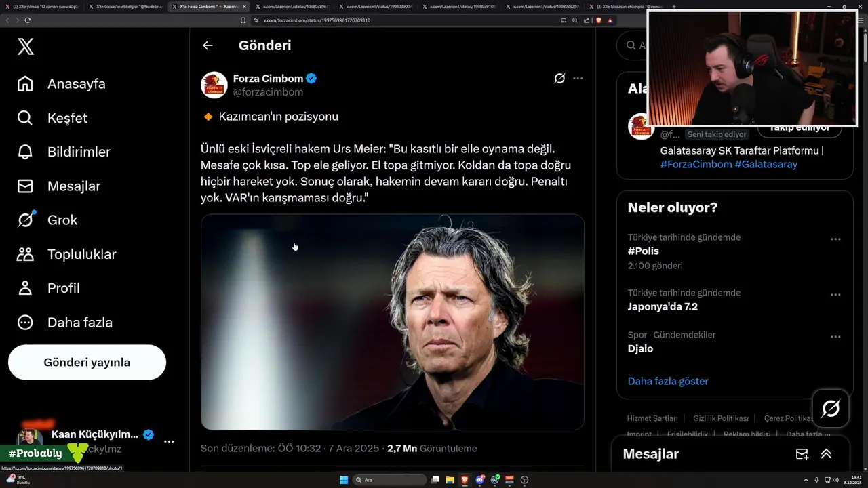Switch to the first tab "X'te yılmaz"
Image resolution: width=868 pixels, height=488 pixels.
point(42,6)
